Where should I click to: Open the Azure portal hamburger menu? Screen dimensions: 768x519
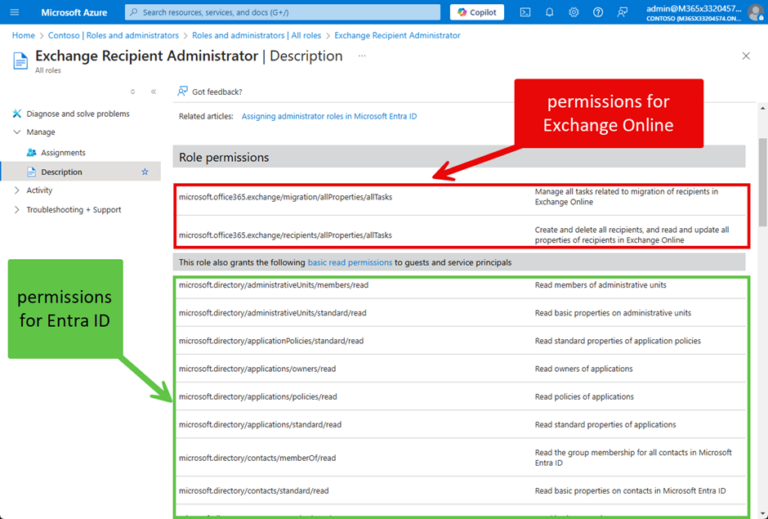click(x=14, y=12)
